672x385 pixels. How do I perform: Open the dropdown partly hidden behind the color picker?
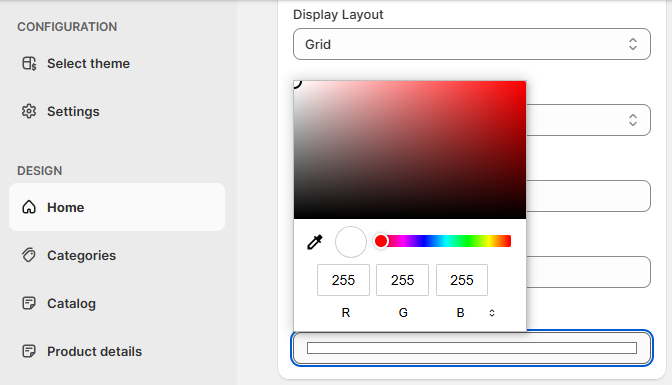pos(588,120)
